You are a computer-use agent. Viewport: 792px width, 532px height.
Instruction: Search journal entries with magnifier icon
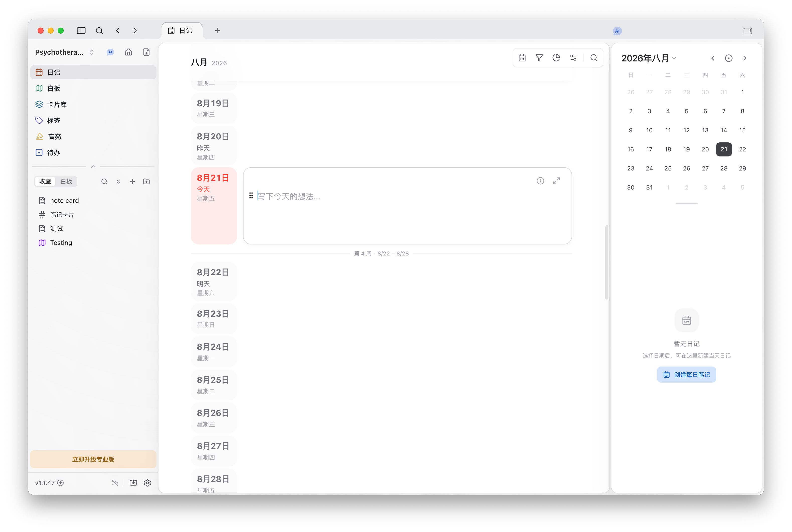coord(593,58)
